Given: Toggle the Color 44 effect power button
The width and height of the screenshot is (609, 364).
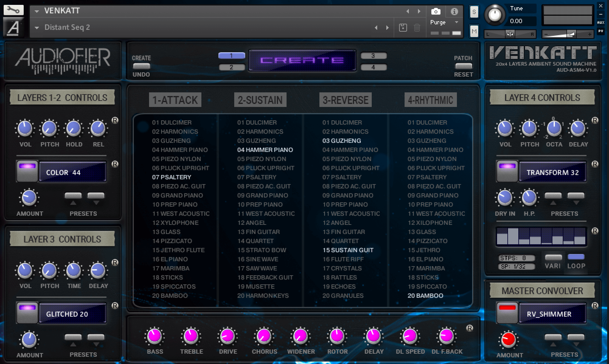Looking at the screenshot, I should [x=27, y=171].
